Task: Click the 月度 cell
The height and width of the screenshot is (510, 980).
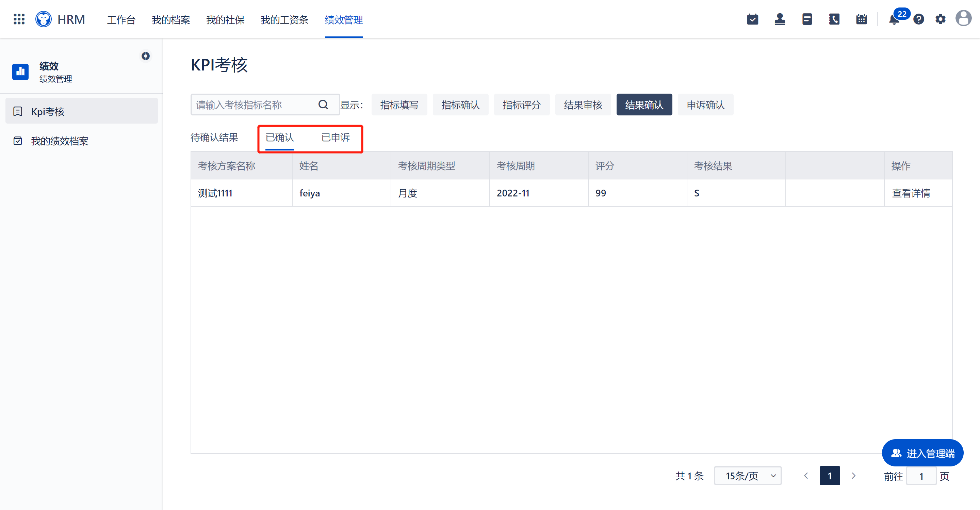Action: pyautogui.click(x=440, y=193)
